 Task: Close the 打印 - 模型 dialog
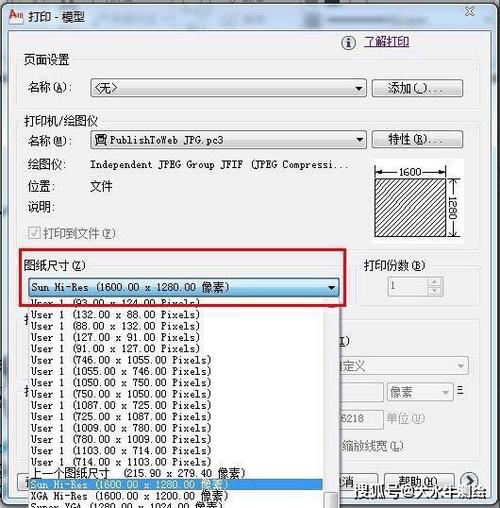(x=470, y=12)
